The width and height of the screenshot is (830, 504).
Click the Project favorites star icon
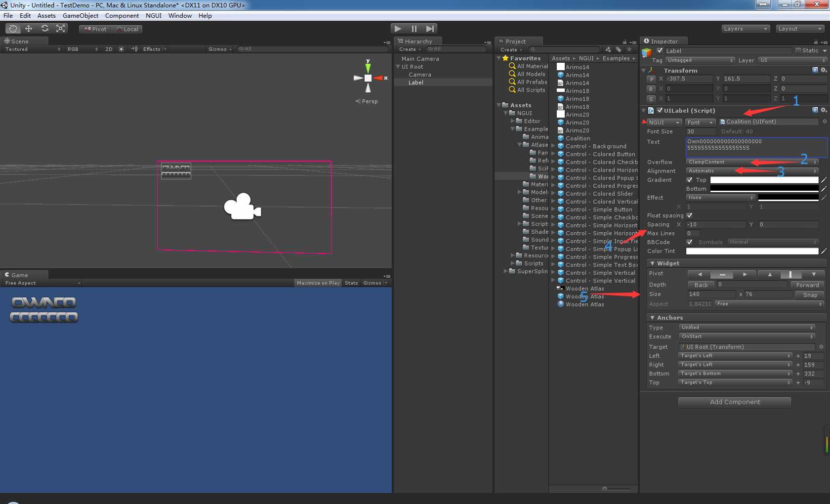[629, 49]
